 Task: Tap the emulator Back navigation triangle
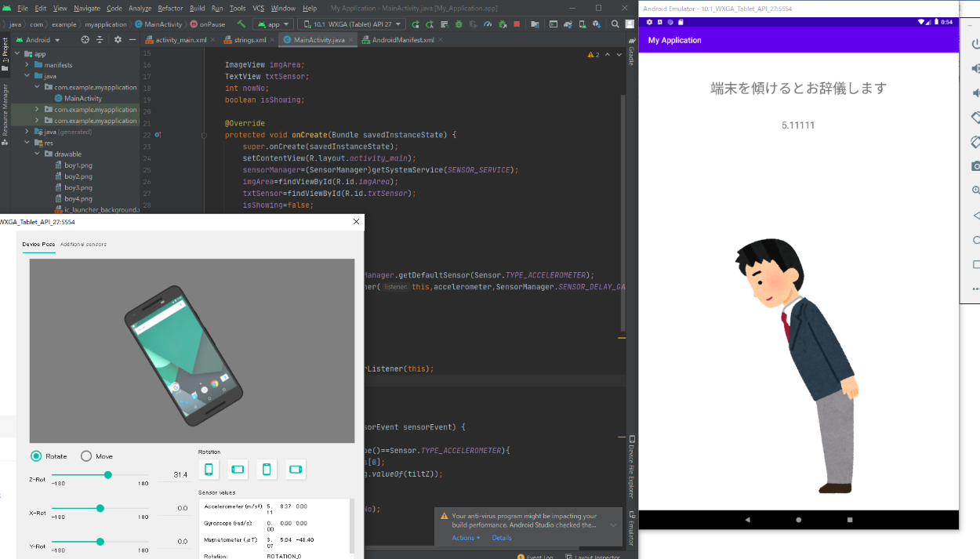tap(747, 520)
